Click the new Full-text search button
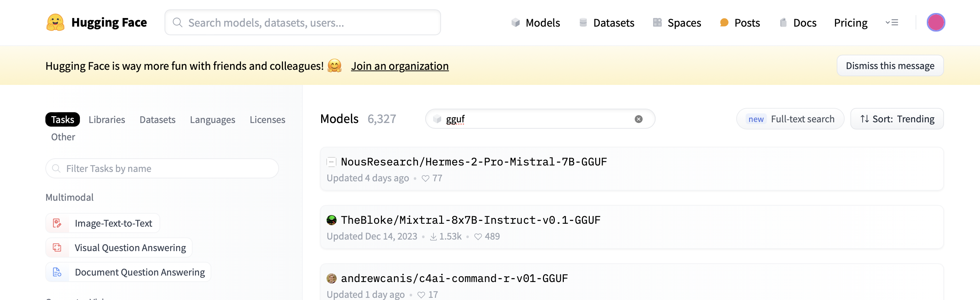This screenshot has width=980, height=300. (x=790, y=119)
